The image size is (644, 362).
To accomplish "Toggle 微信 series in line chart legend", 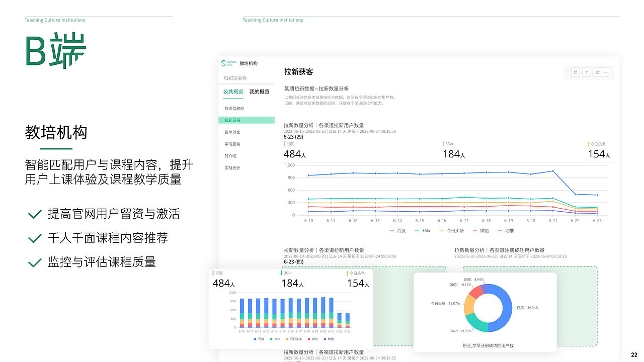I will click(x=480, y=231).
